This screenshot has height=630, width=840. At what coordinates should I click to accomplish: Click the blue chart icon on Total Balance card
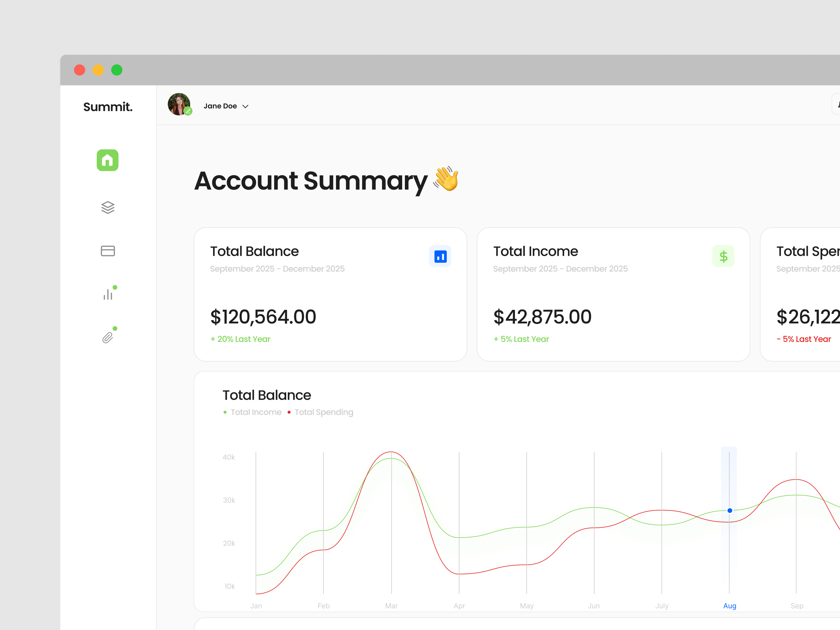[x=440, y=256]
